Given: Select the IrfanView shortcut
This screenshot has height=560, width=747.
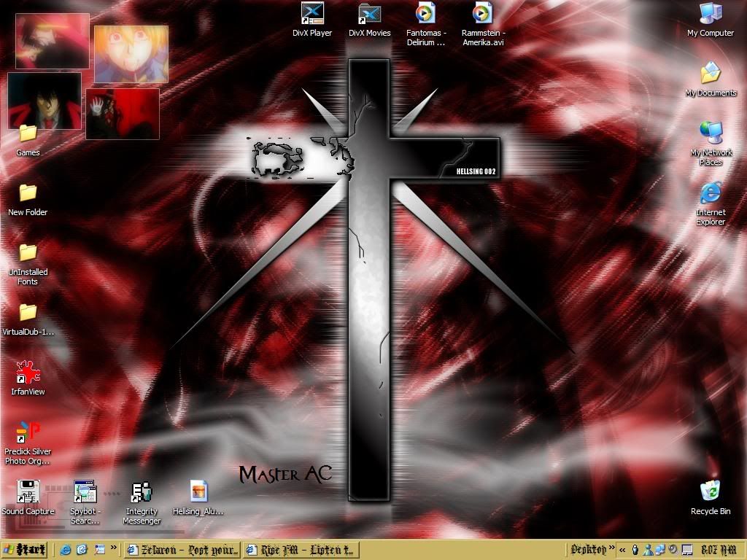Looking at the screenshot, I should click(x=28, y=378).
